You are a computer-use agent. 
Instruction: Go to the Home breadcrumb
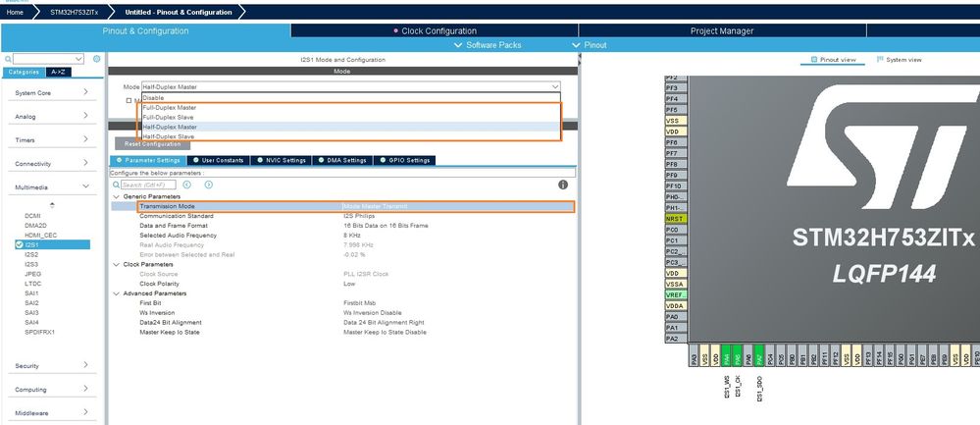coord(15,12)
